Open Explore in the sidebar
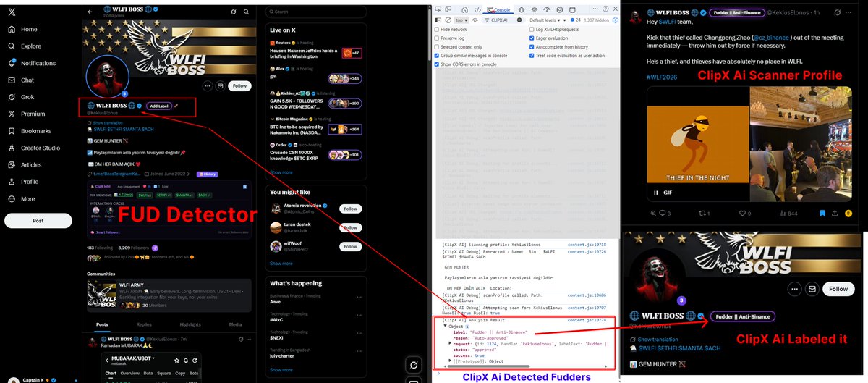 click(25, 46)
